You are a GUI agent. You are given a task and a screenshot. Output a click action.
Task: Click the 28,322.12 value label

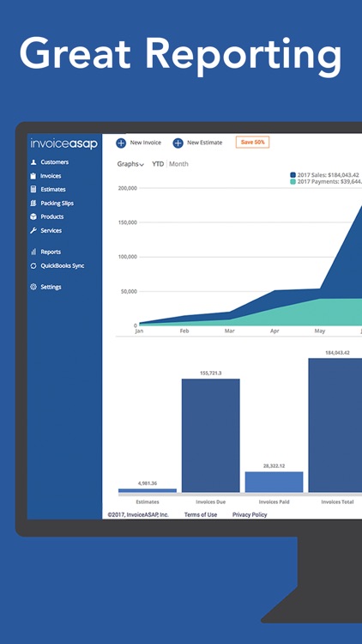click(x=275, y=465)
